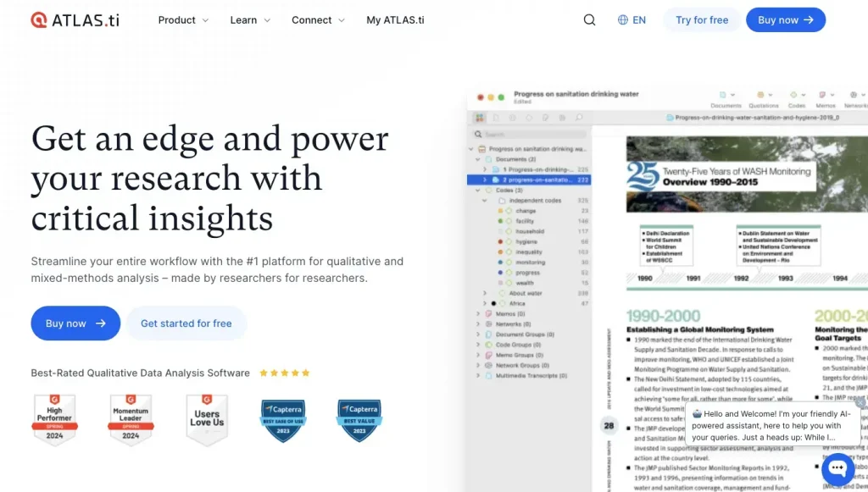
Task: Click the five-star rating icons
Action: 285,373
